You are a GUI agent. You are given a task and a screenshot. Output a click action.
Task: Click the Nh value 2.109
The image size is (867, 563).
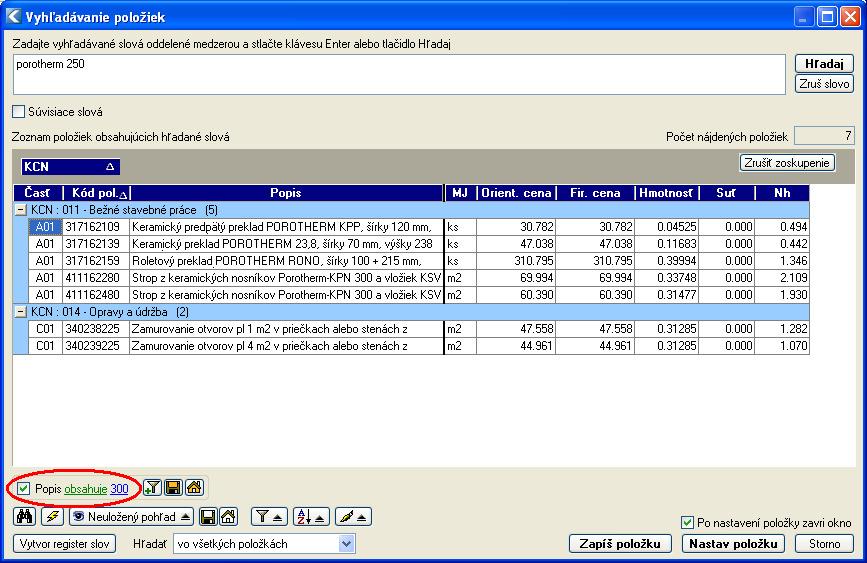coord(782,278)
